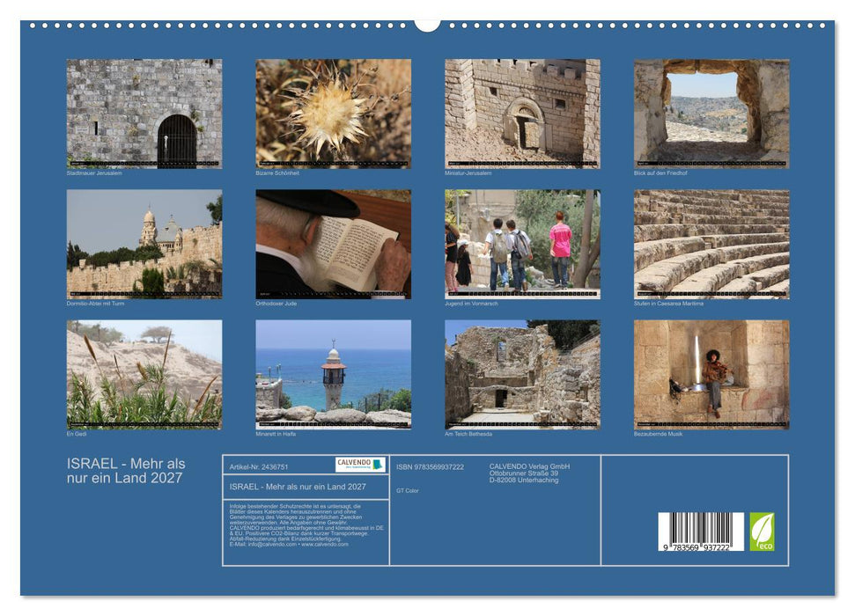Click the Miniatur-Jerusalem model photo
The width and height of the screenshot is (855, 616).
pyautogui.click(x=522, y=114)
